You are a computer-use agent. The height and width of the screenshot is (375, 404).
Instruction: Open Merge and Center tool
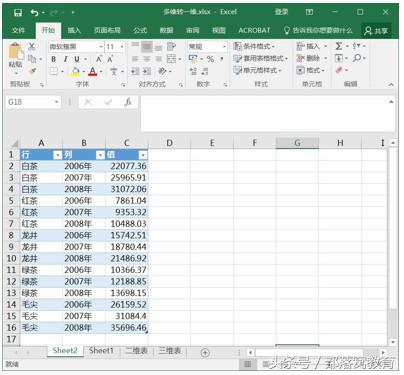click(171, 59)
